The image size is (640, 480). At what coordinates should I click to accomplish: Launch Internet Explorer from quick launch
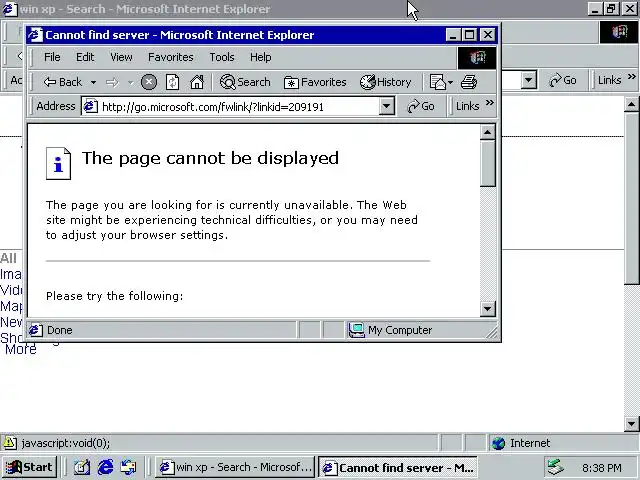coord(105,467)
